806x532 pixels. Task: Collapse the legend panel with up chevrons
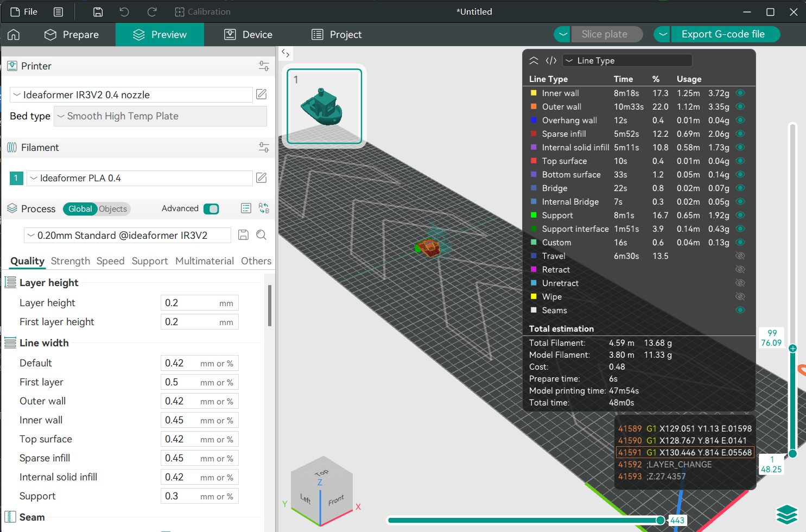pos(534,60)
